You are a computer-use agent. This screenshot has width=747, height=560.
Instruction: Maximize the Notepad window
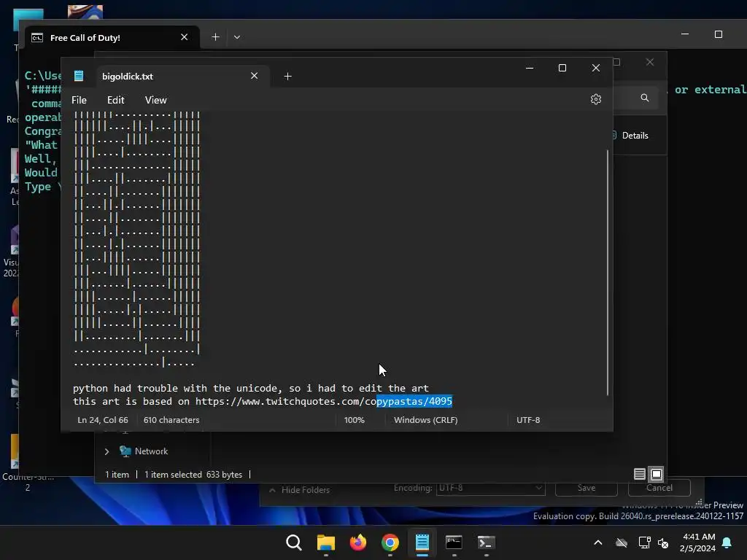562,68
